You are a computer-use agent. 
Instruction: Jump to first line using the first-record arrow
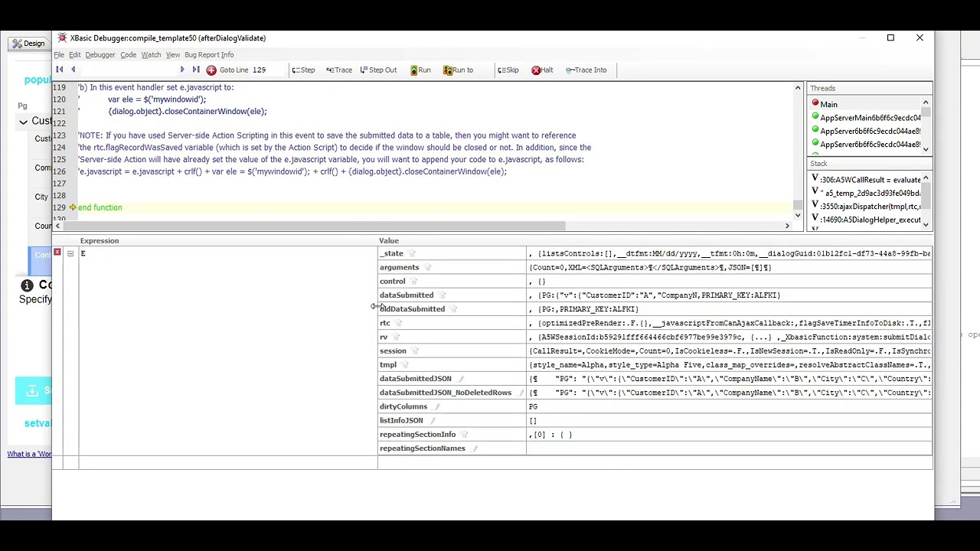point(59,70)
